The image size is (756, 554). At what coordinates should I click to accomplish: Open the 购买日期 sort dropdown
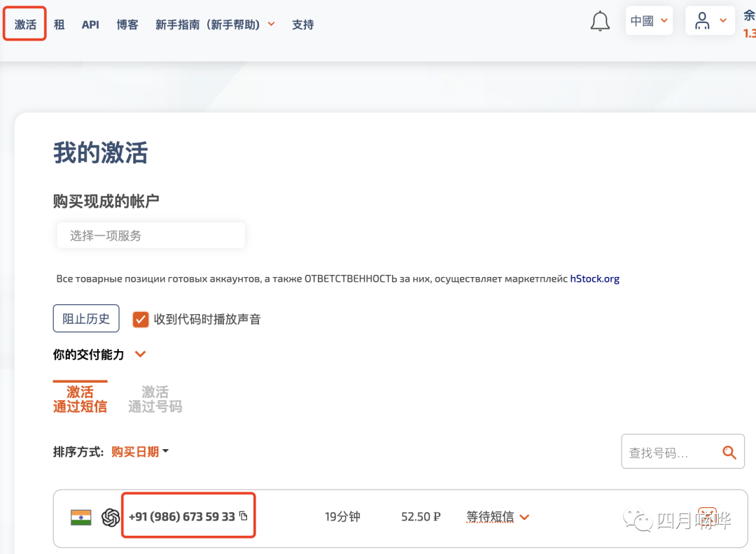[140, 451]
